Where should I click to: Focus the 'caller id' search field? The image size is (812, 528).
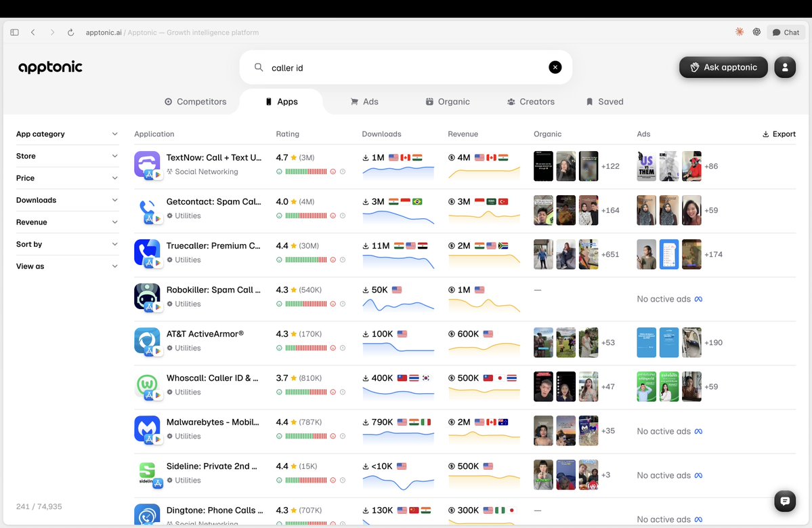point(406,67)
